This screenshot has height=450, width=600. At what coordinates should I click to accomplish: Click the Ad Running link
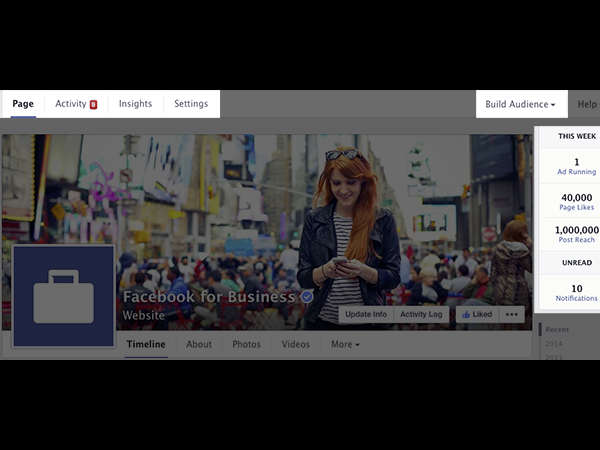(x=577, y=172)
